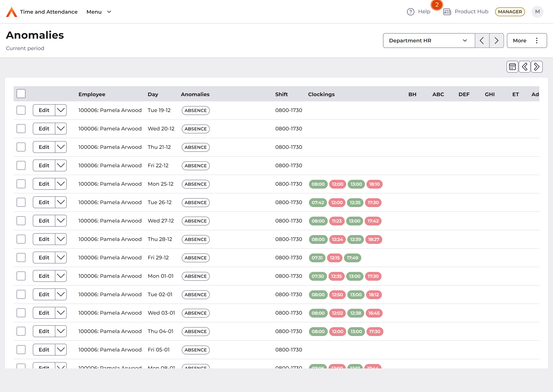The height and width of the screenshot is (392, 553).
Task: Check the Tue 19-12 row checkbox
Action: click(21, 110)
